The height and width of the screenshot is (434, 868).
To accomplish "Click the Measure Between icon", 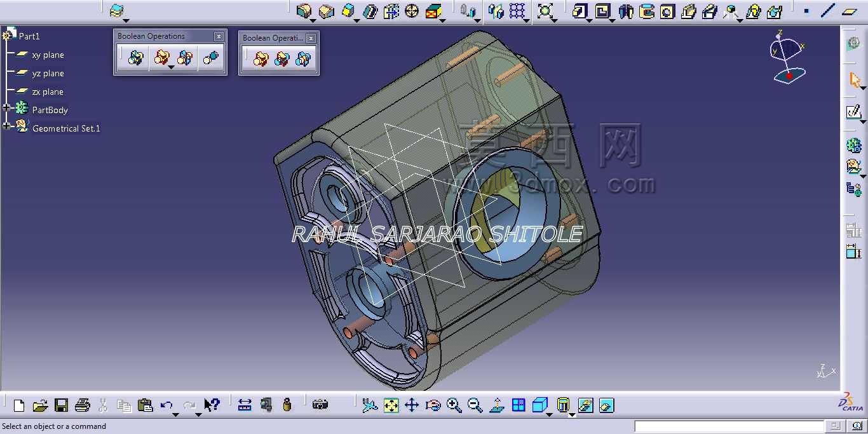I will (245, 405).
